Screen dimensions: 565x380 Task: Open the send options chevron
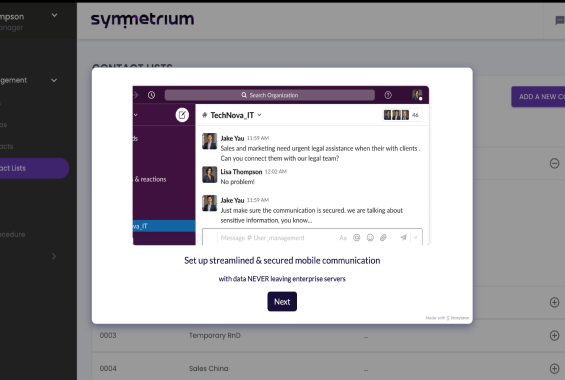415,237
